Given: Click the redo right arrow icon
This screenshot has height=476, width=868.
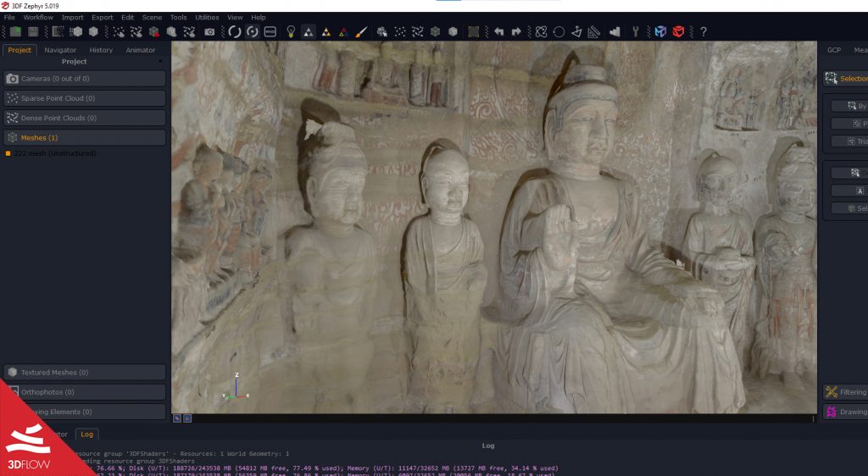Looking at the screenshot, I should point(516,31).
